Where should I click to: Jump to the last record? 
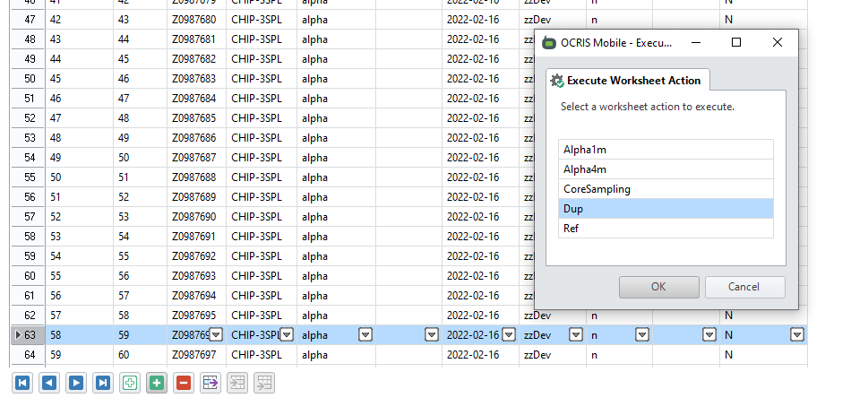coord(103,383)
